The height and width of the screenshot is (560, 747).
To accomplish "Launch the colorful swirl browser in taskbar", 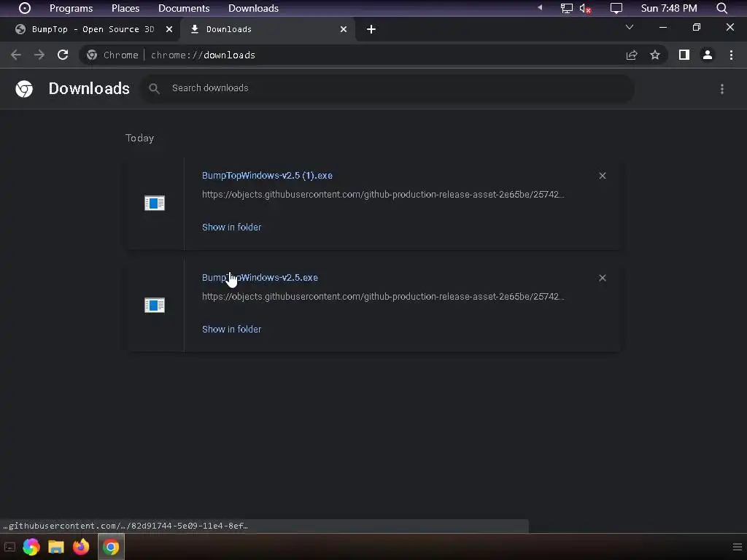I will pos(31,547).
